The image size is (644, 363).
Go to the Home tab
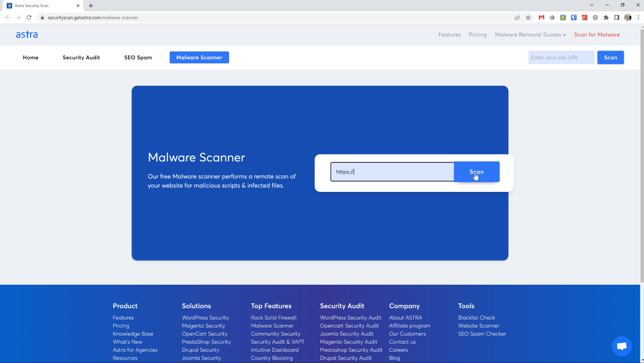[31, 57]
